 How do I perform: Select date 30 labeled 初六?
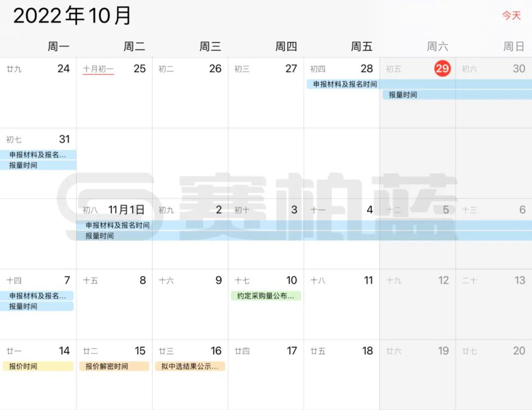[x=519, y=68]
